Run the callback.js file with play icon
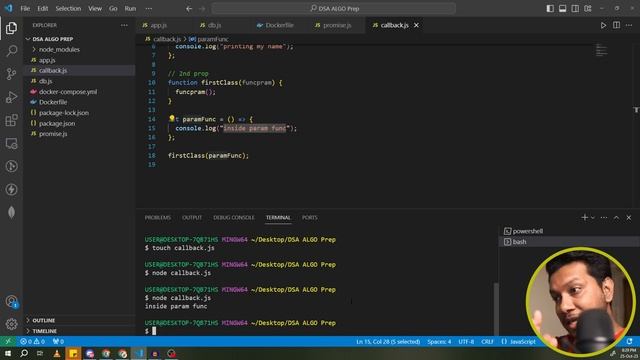Image resolution: width=640 pixels, height=360 pixels. 603,25
